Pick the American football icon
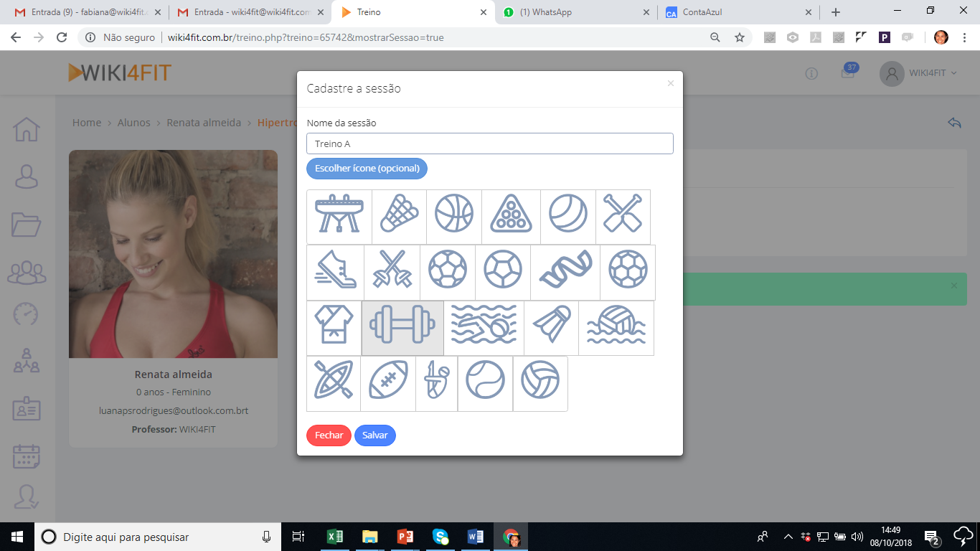 [388, 384]
